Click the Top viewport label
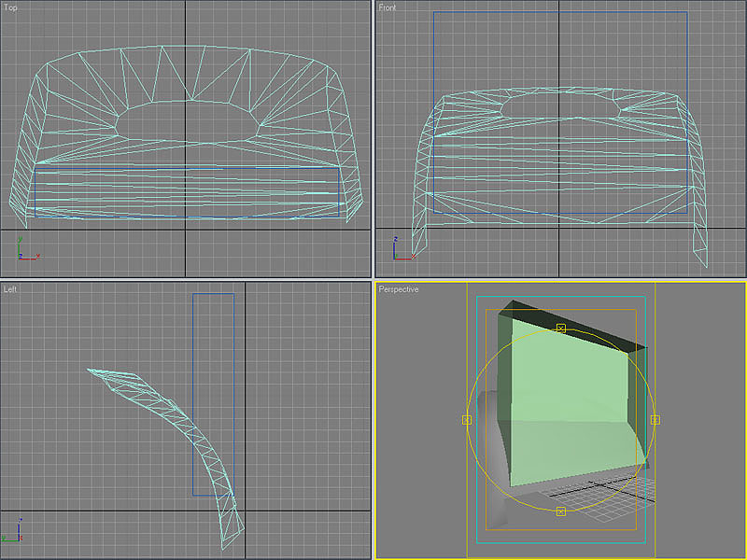The height and width of the screenshot is (560, 747). 11,7
